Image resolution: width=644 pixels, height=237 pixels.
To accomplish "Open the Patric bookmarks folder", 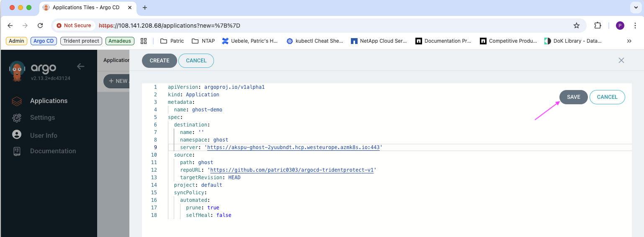I will pyautogui.click(x=173, y=41).
